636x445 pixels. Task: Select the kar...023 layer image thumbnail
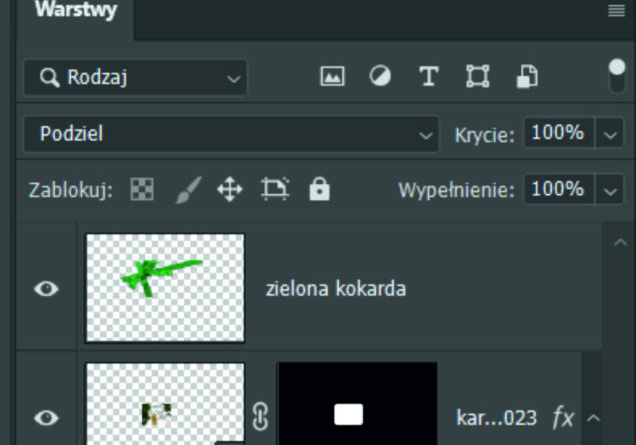(x=165, y=404)
